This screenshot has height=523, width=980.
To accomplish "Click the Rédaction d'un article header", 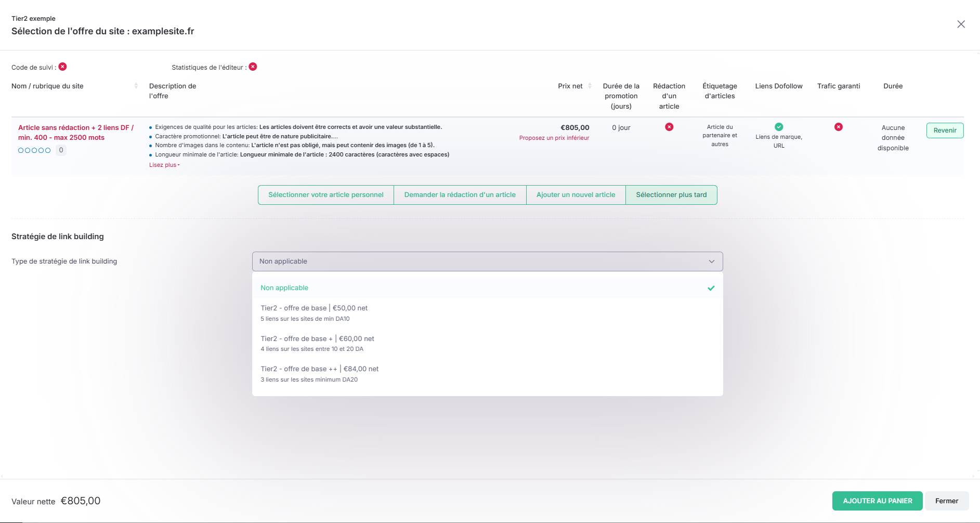I will 669,96.
